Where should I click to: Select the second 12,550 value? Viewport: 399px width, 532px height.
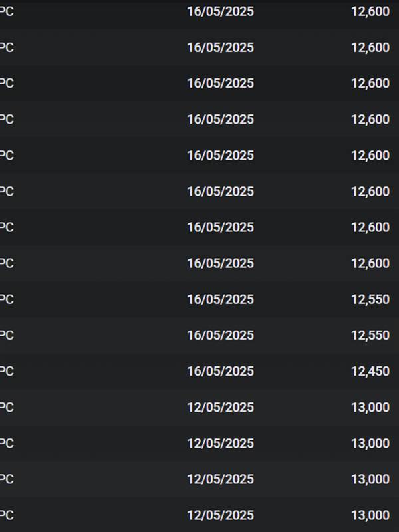coord(370,335)
